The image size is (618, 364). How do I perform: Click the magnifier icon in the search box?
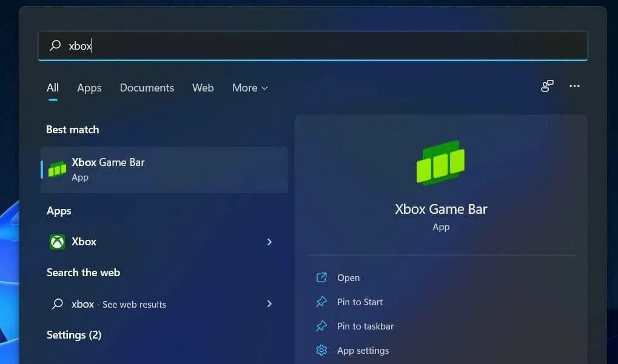55,45
